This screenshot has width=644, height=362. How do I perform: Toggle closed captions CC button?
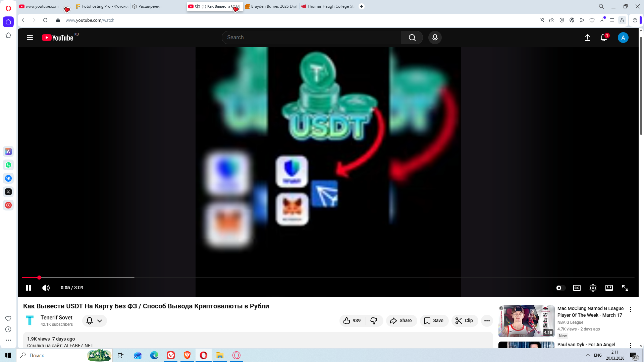point(577,288)
